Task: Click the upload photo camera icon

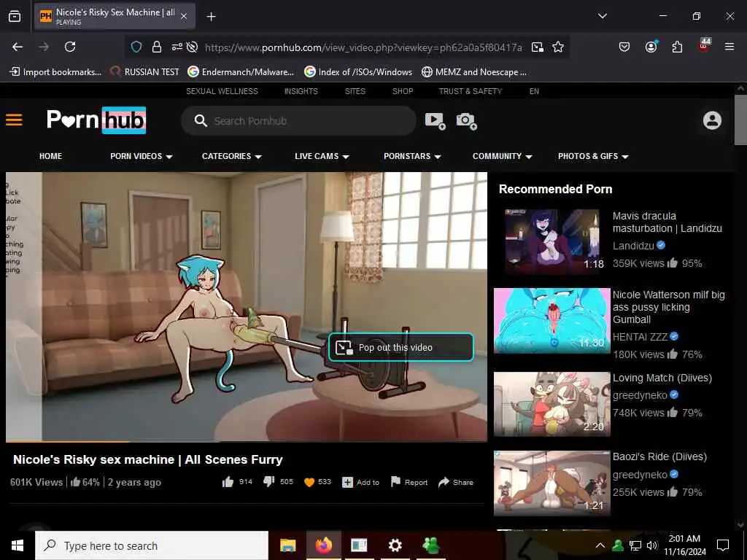Action: pos(466,121)
